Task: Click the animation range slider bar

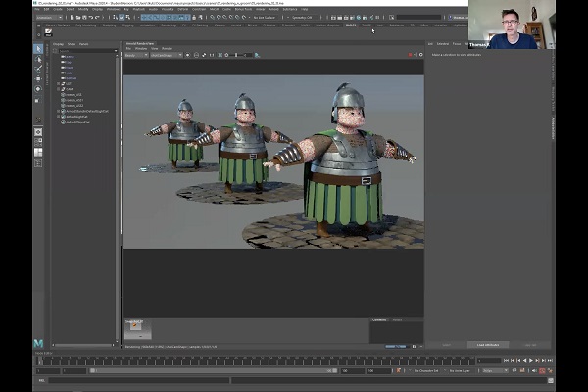Action: [x=214, y=371]
